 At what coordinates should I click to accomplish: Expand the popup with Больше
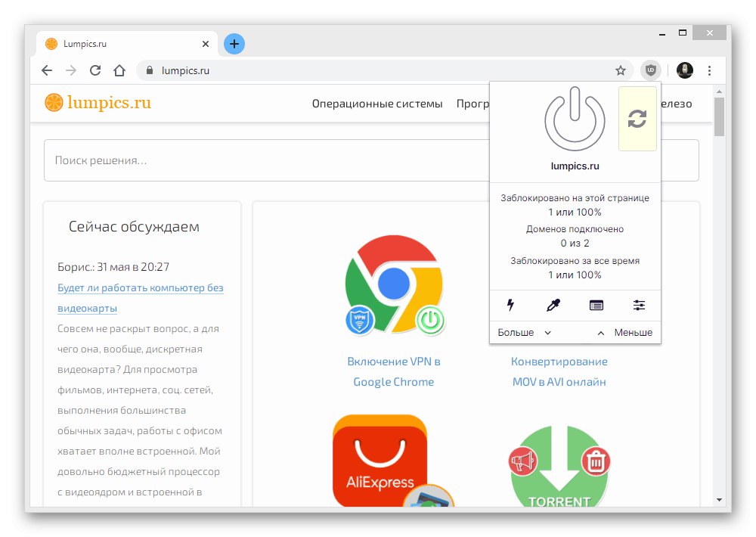(524, 333)
